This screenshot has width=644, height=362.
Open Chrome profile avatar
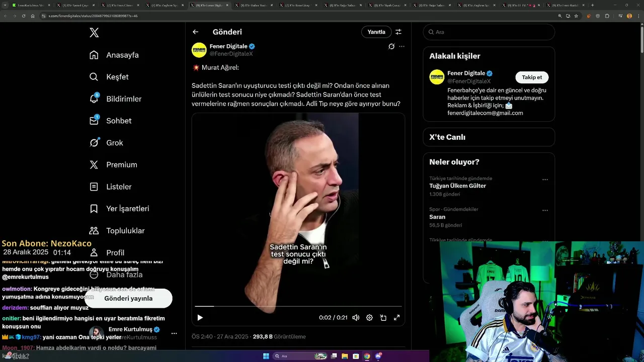click(629, 16)
